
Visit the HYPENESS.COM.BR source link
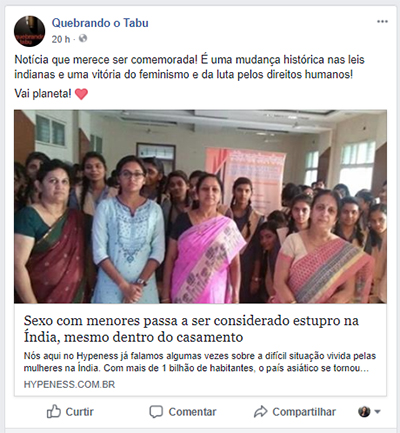click(x=69, y=385)
